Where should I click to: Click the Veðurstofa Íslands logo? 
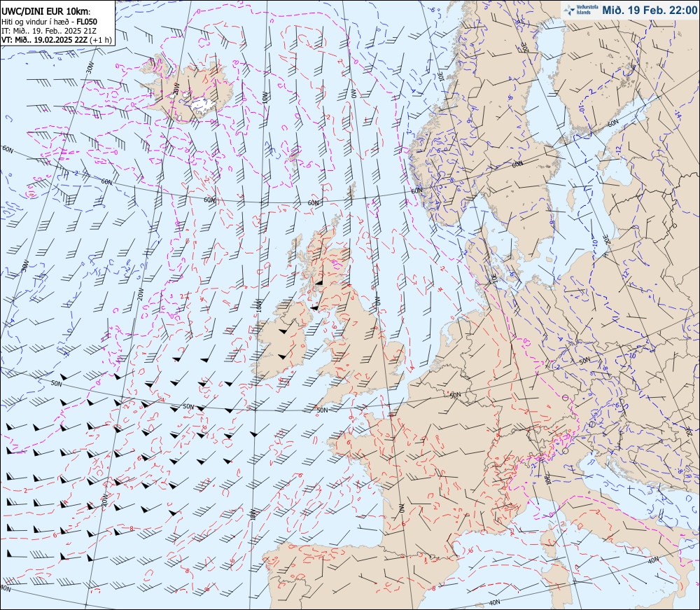pyautogui.click(x=580, y=10)
